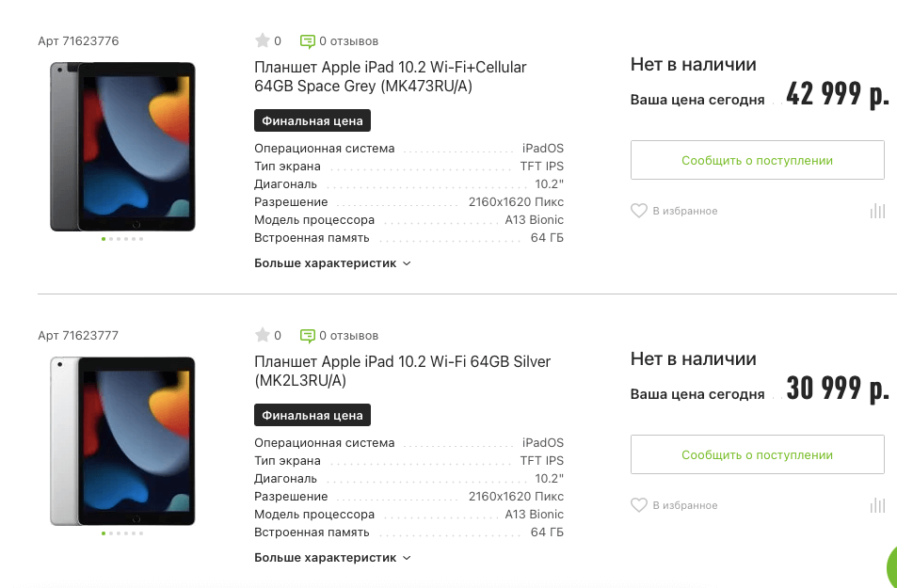Click the chevron next to the first product's specs

405,263
